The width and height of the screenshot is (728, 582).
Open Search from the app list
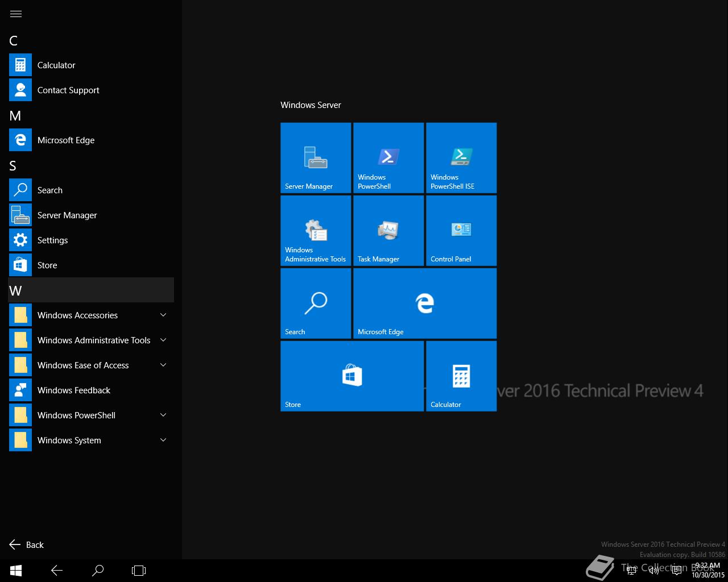pos(91,190)
